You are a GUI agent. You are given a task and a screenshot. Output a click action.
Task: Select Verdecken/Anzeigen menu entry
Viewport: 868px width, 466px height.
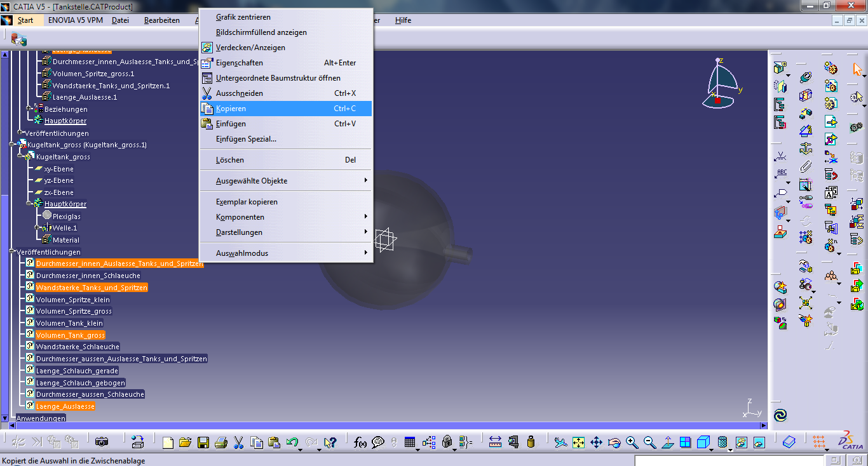[286, 48]
